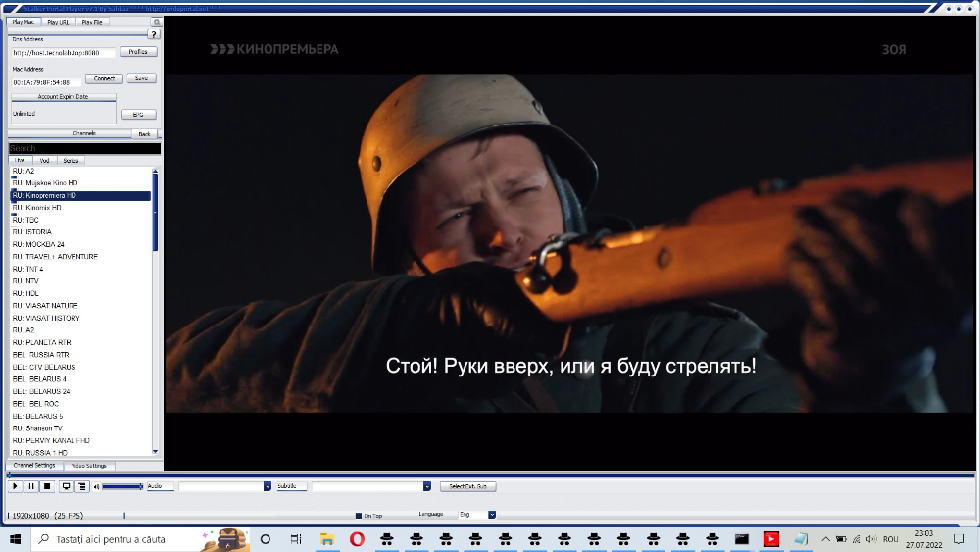Click the magnifier search icon at top
980x552 pixels.
pos(157,22)
